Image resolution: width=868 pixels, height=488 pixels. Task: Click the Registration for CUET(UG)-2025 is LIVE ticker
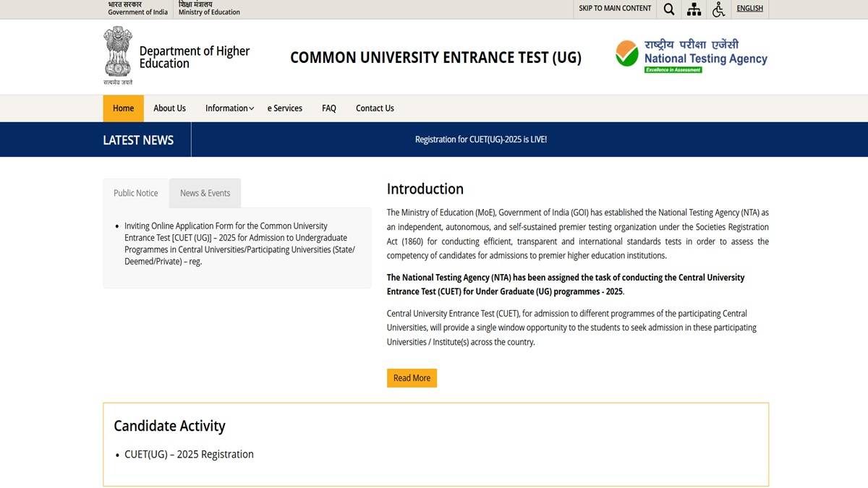pyautogui.click(x=480, y=140)
